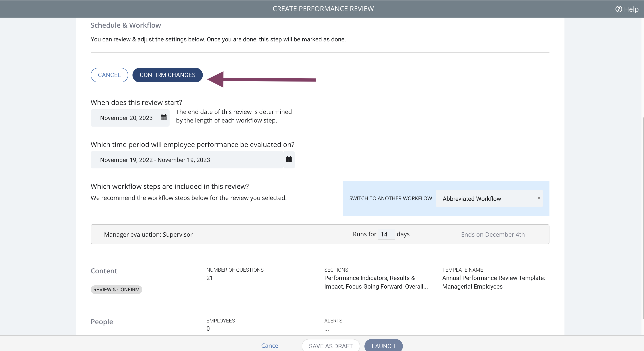The width and height of the screenshot is (644, 351).
Task: Open the review start date calendar icon
Action: click(164, 118)
